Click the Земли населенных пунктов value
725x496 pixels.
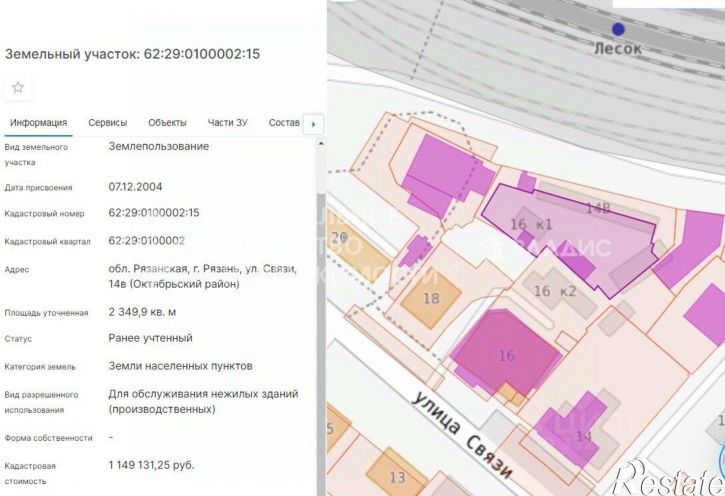180,366
